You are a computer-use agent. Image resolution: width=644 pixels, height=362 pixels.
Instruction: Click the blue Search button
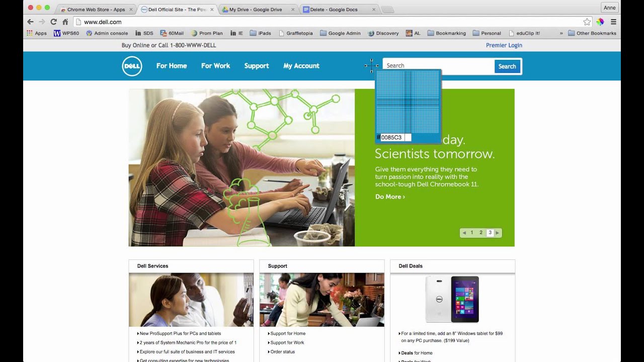507,66
